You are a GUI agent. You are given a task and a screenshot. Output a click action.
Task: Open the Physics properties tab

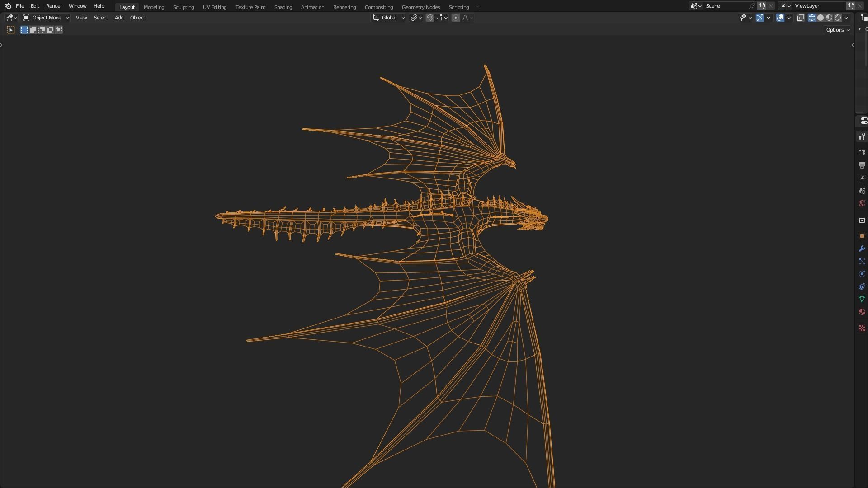click(x=862, y=274)
